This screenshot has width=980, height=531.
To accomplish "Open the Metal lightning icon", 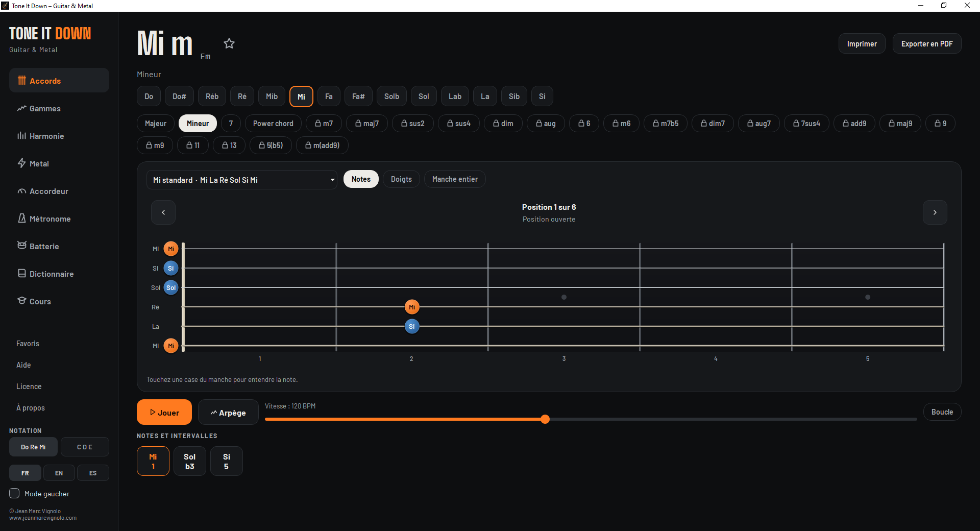I will click(x=22, y=163).
